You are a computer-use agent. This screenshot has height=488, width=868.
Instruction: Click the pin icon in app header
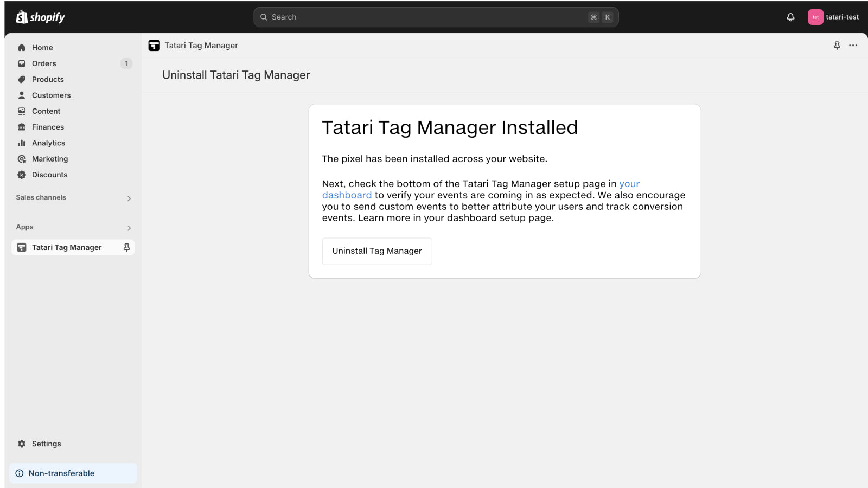837,46
